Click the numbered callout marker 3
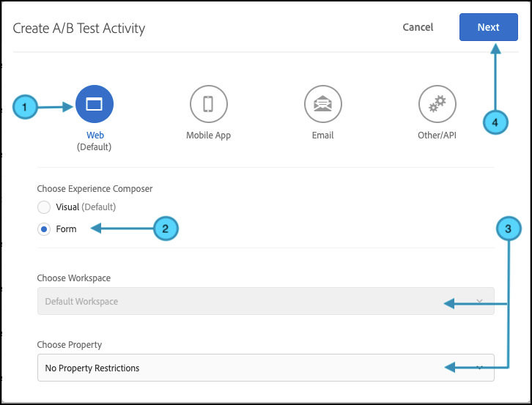 click(509, 228)
